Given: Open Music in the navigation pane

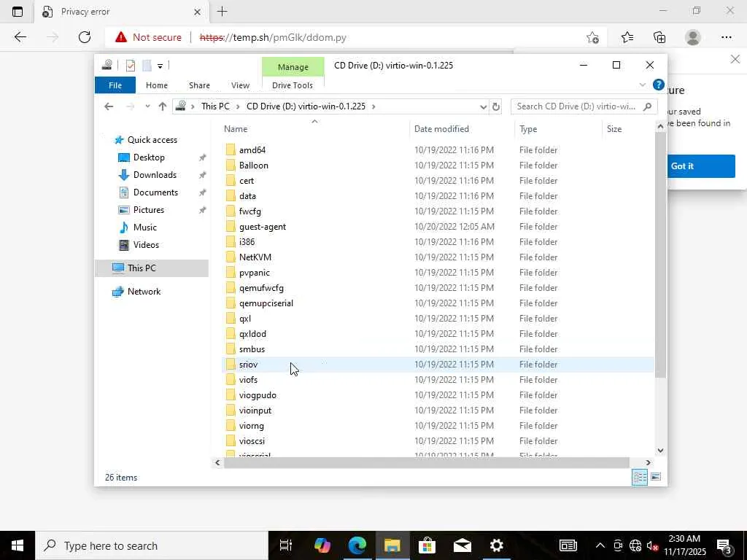Looking at the screenshot, I should [x=145, y=227].
